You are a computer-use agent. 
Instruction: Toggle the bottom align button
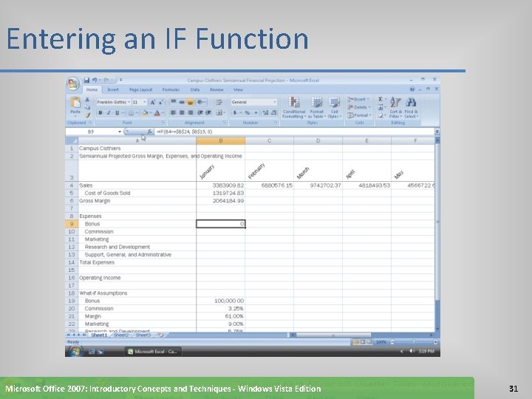pyautogui.click(x=191, y=102)
